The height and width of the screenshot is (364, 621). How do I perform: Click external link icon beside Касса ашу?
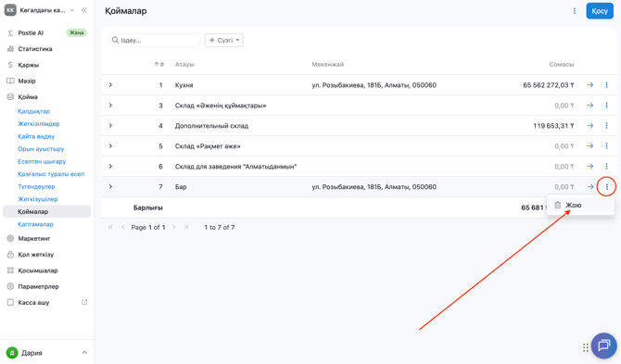(x=84, y=302)
